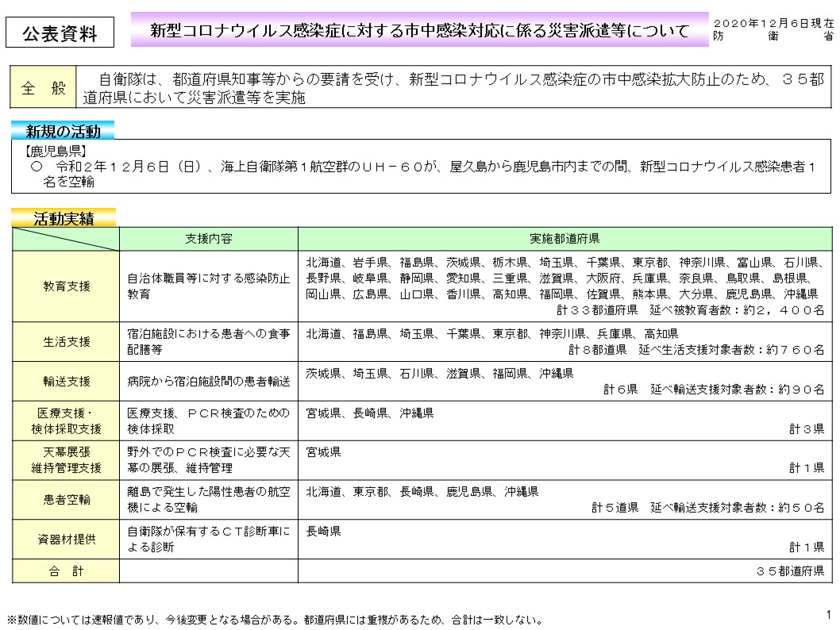Click the 資器材提供 row label
The height and width of the screenshot is (630, 840).
(x=66, y=539)
